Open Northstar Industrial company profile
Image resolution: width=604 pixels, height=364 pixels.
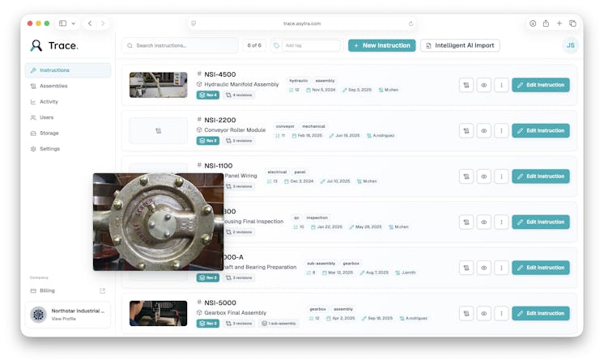pyautogui.click(x=68, y=315)
